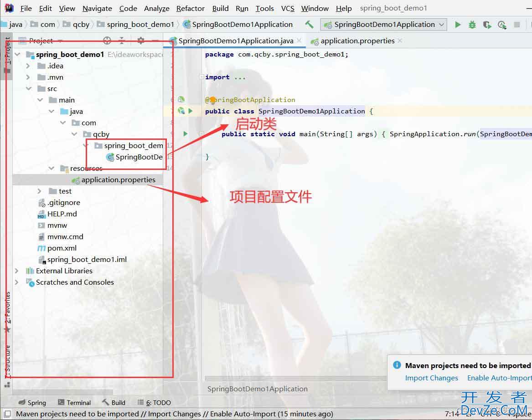Screen dimensions: 532x420
Task: Collapse the src folder
Action: coord(29,88)
